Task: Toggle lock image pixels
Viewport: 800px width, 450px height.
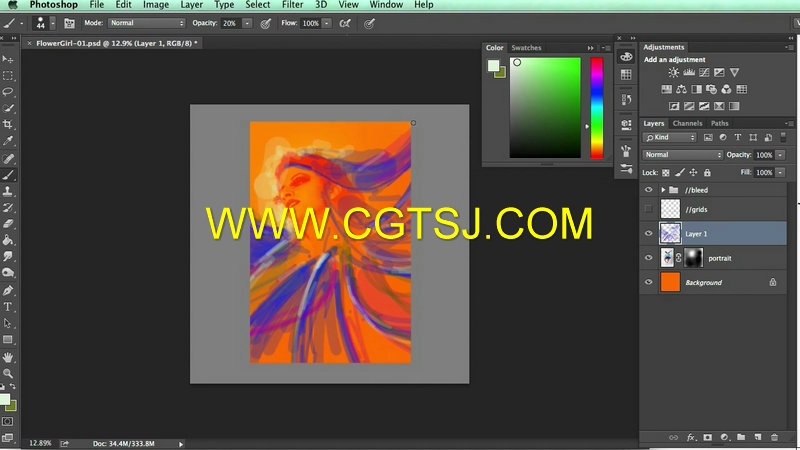Action: click(680, 173)
